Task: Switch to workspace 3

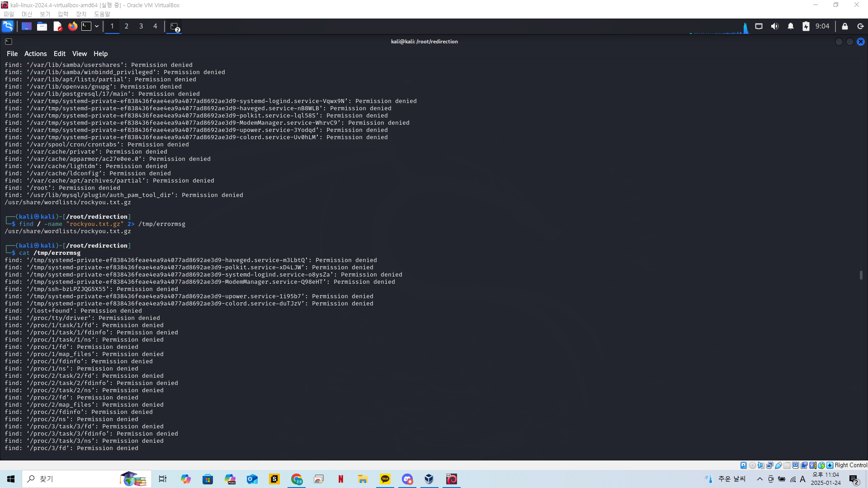Action: tap(141, 26)
